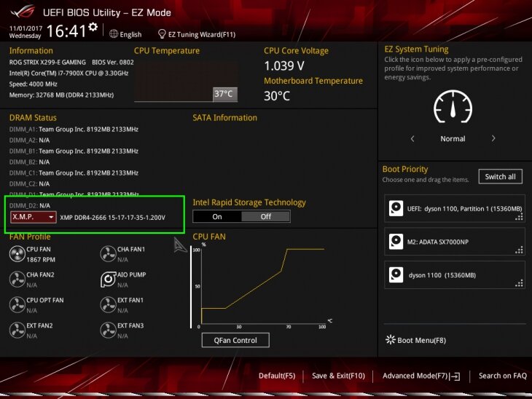Image resolution: width=532 pixels, height=399 pixels.
Task: Click the BIOS Ver. 0802 text
Action: 113,63
